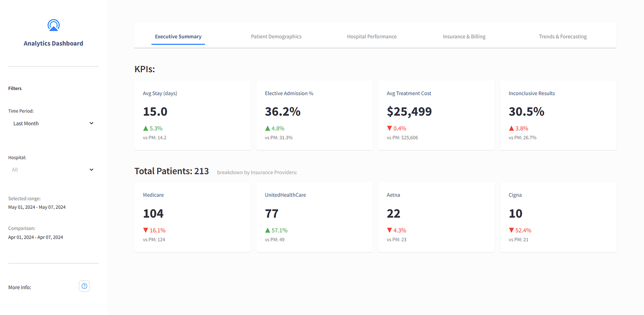Screen dimensions: 644x315
Task: Open the help icon beside More info
Action: click(84, 286)
